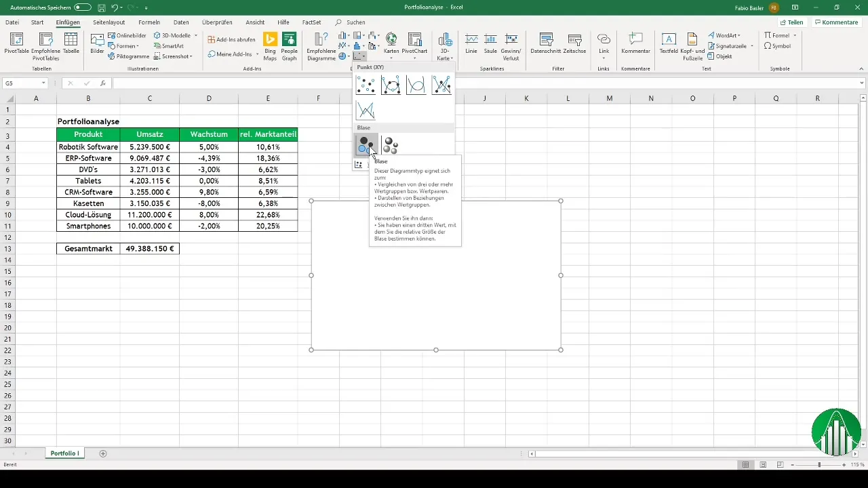Select the plain scatter Punkt (XY) chart
The width and height of the screenshot is (868, 488).
[366, 85]
